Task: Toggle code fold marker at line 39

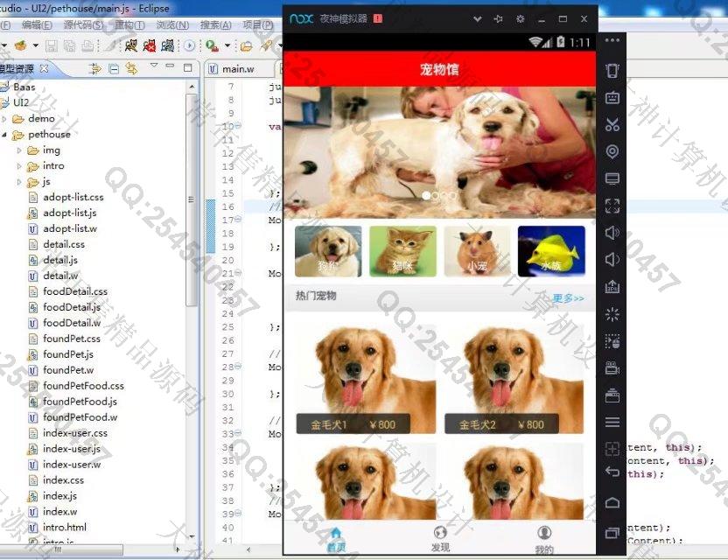Action: point(238,513)
